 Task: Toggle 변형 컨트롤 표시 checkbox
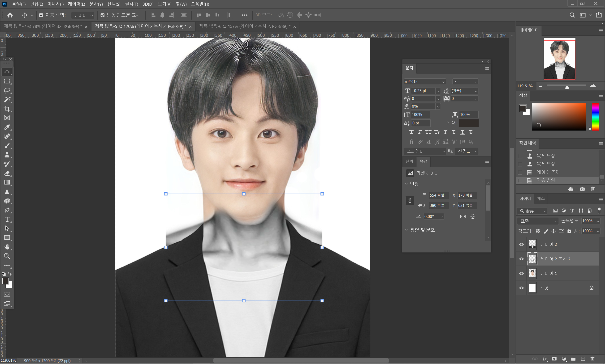point(103,15)
